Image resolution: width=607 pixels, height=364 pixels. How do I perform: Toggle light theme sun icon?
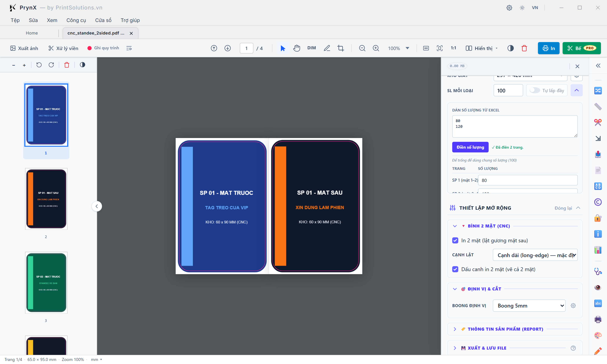click(x=522, y=8)
